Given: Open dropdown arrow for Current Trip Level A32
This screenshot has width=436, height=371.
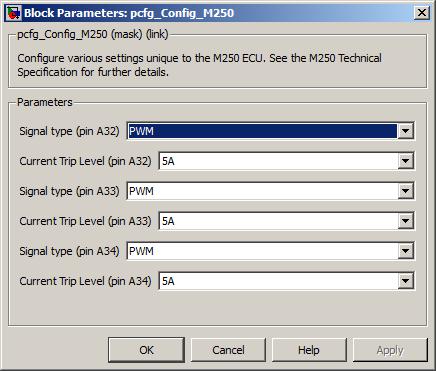Looking at the screenshot, I should pyautogui.click(x=406, y=161).
